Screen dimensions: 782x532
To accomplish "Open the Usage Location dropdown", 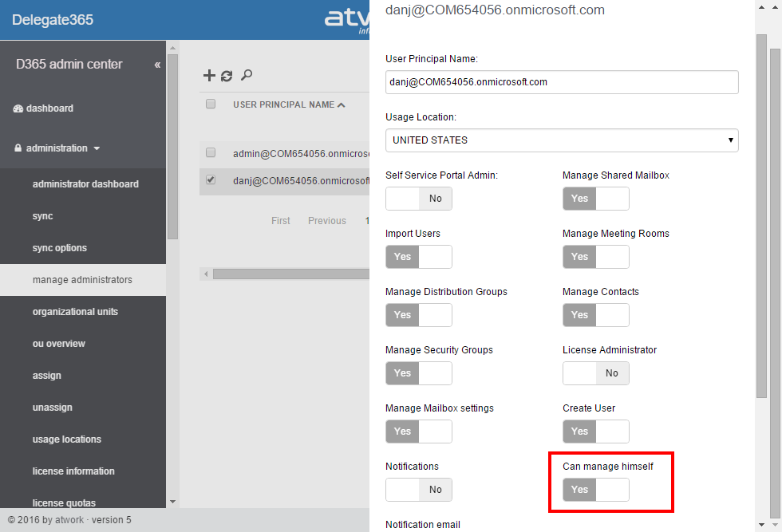I will click(x=562, y=140).
